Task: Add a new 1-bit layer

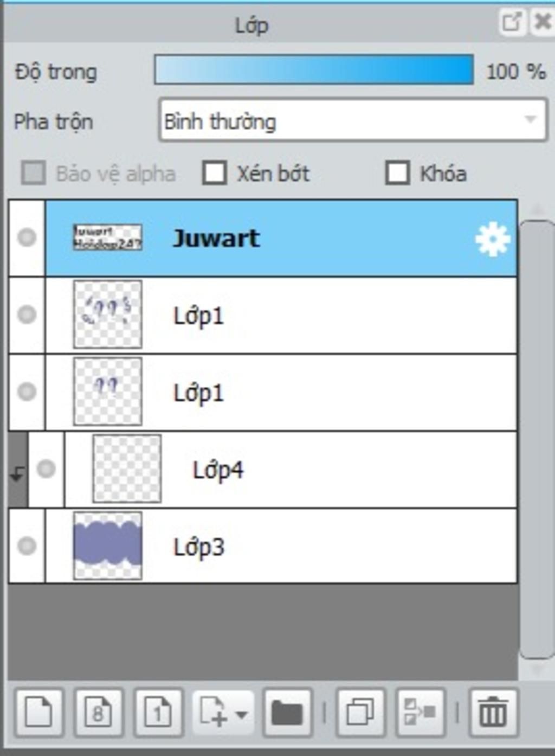Action: point(158,712)
